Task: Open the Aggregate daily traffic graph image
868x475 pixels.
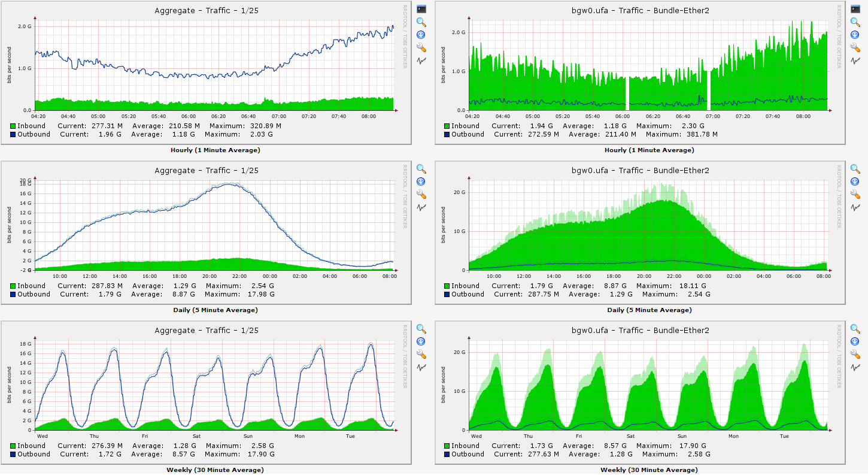Action: click(207, 232)
